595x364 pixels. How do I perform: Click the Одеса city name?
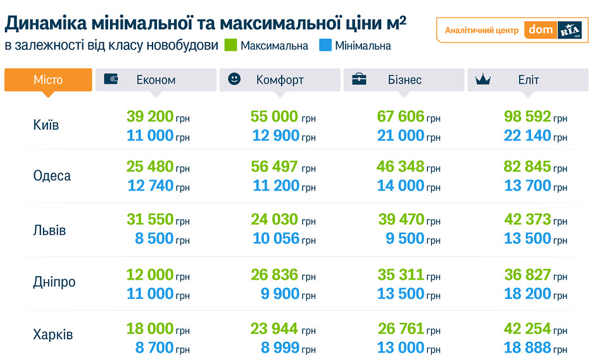pyautogui.click(x=52, y=175)
